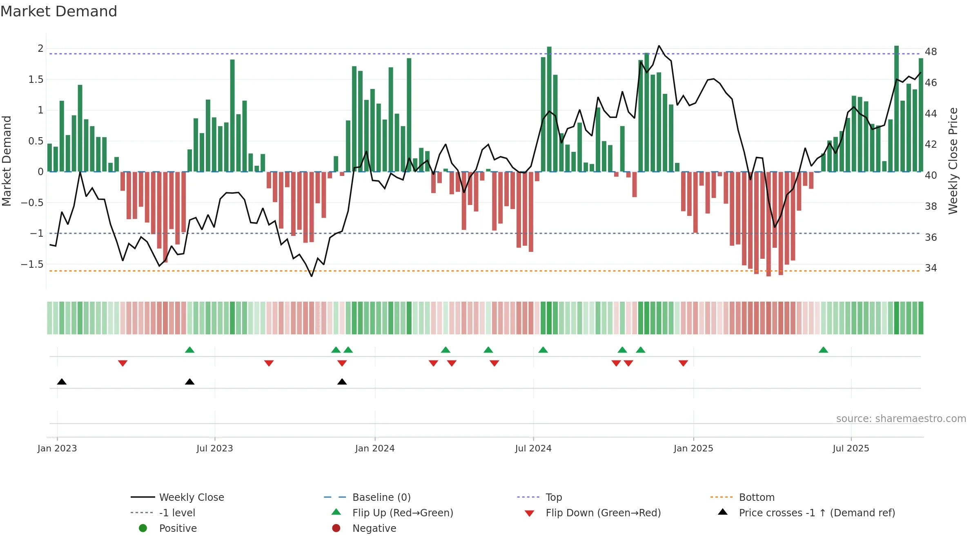Click the Jul 2025 x-axis label

tap(851, 448)
